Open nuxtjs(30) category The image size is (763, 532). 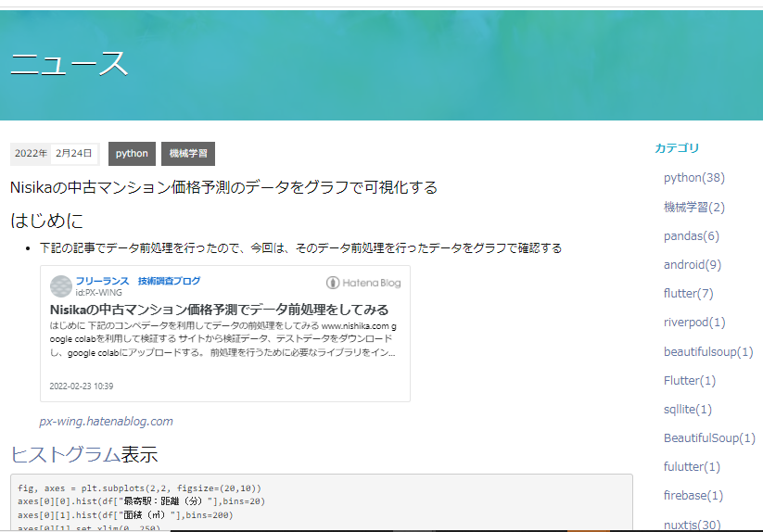(692, 525)
